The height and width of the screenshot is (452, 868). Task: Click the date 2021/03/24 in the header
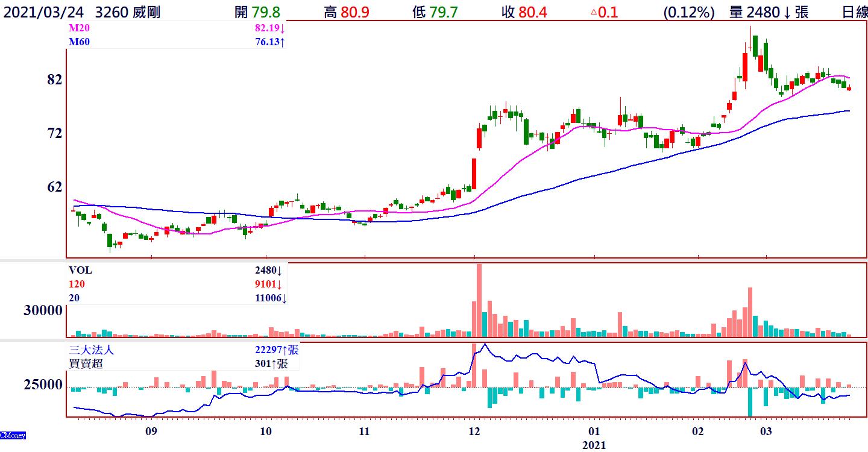(44, 11)
